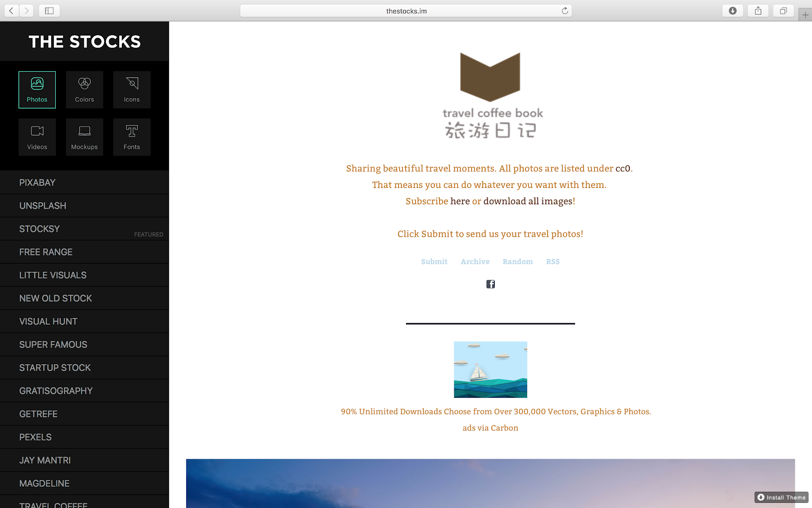Open the Mockups category
This screenshot has height=508, width=812.
click(84, 137)
